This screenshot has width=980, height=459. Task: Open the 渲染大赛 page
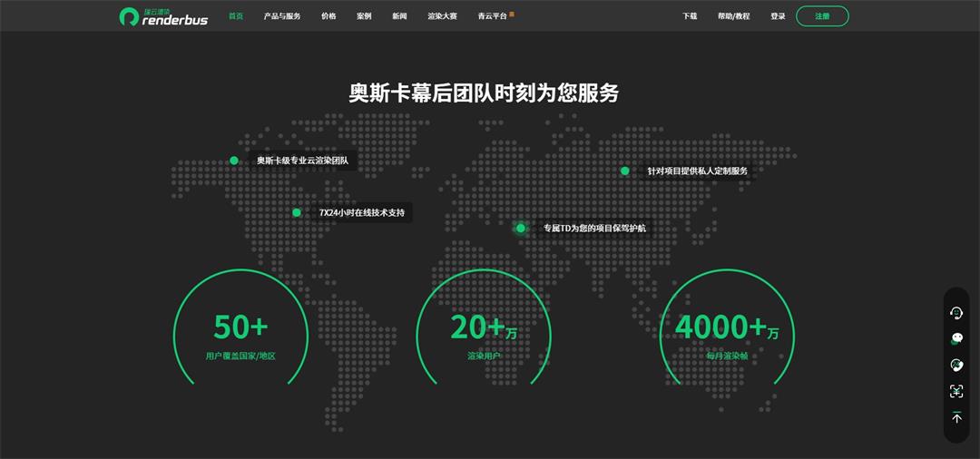point(442,16)
